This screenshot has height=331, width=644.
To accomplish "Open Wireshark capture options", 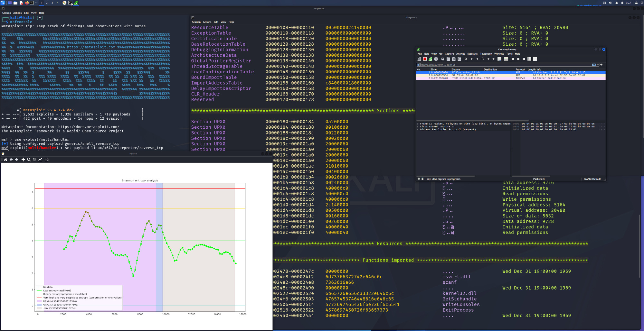I will click(436, 59).
